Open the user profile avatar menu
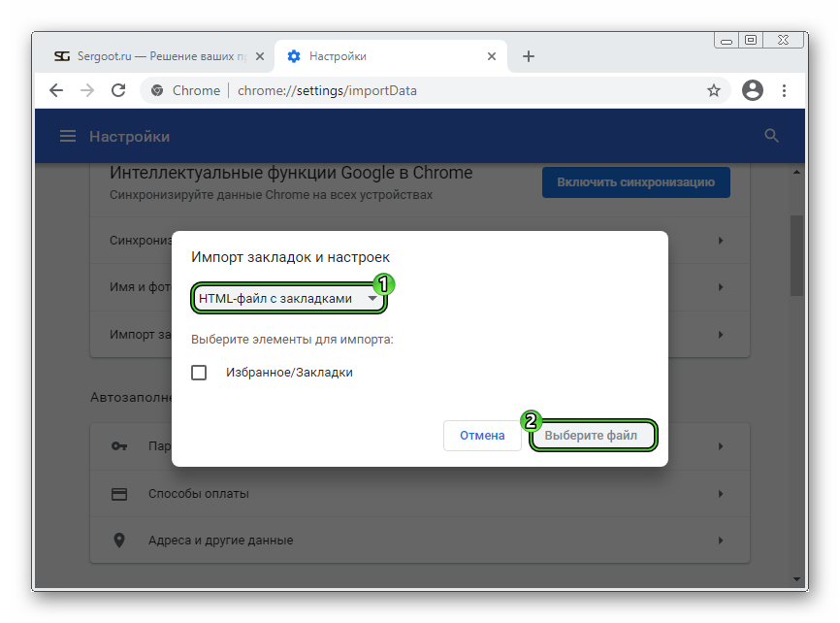The image size is (840, 623). [752, 90]
